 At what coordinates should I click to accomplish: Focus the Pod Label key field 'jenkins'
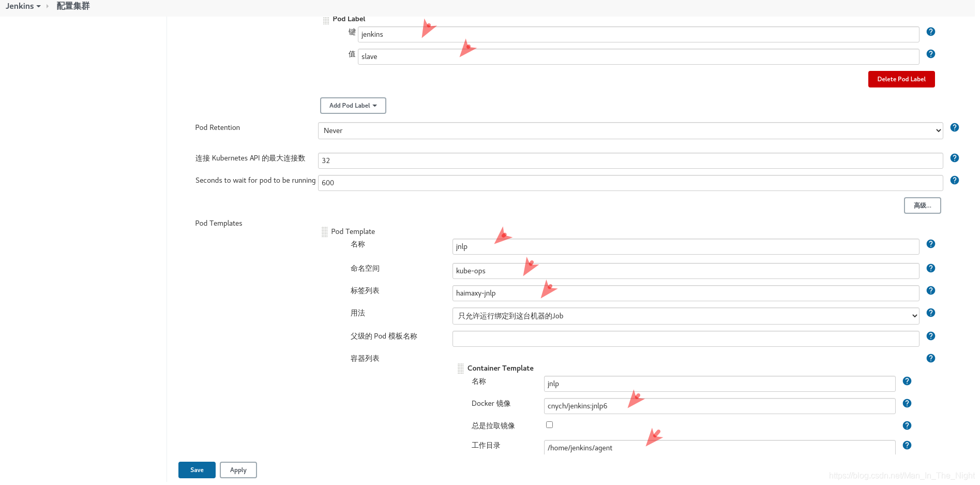[x=639, y=35]
